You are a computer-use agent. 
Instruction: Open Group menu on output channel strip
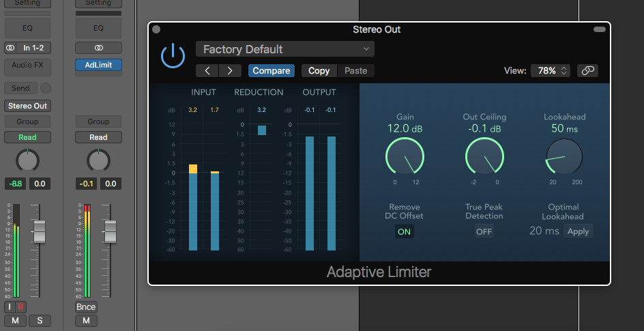(98, 121)
